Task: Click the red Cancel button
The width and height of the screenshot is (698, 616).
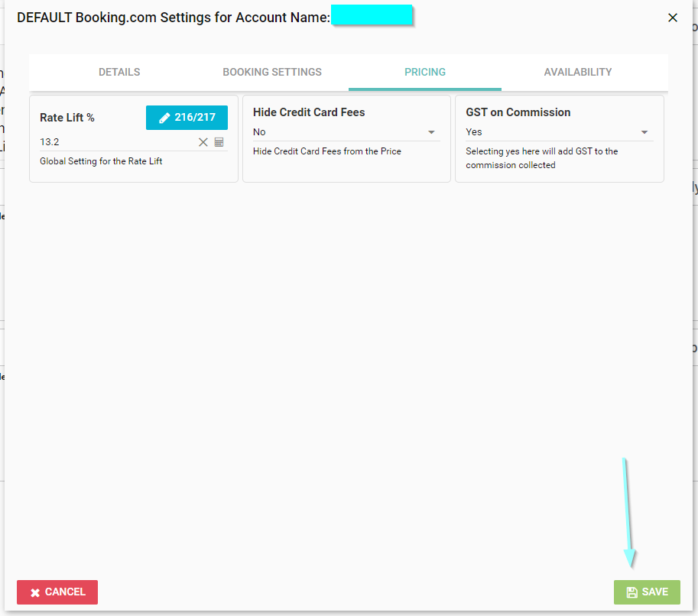Action: (x=57, y=592)
